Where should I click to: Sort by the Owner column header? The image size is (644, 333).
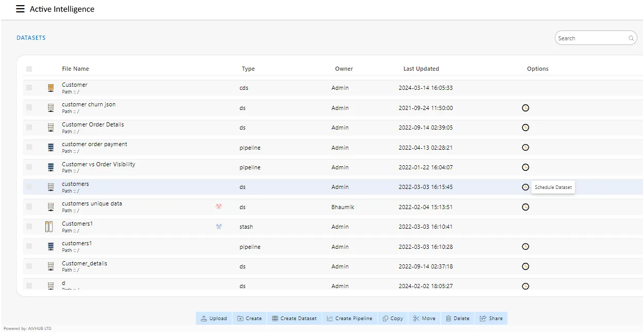(x=344, y=69)
